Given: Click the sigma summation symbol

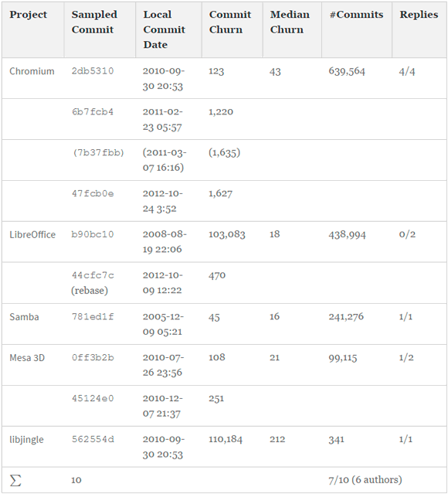Looking at the screenshot, I should click(x=15, y=480).
